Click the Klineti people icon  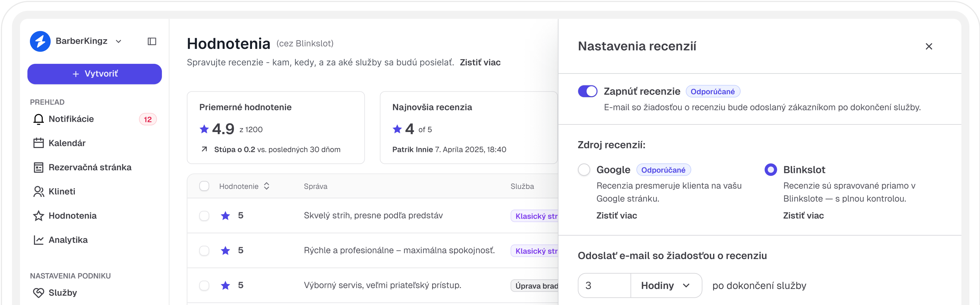pyautogui.click(x=39, y=192)
